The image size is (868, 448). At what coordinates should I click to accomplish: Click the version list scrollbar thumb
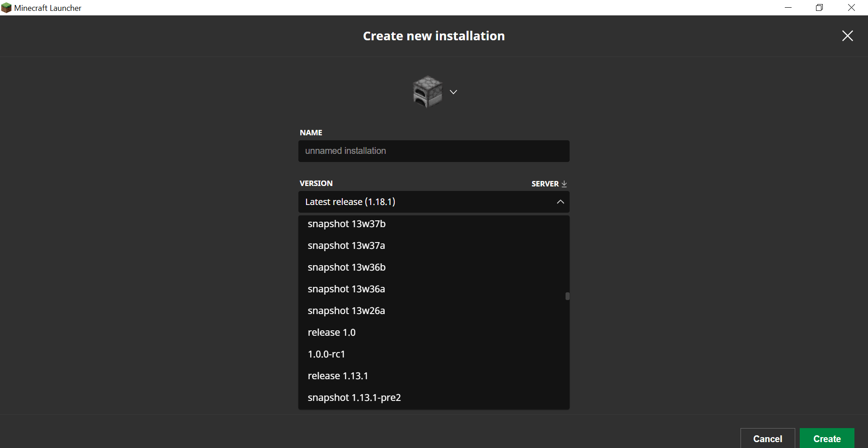point(567,296)
